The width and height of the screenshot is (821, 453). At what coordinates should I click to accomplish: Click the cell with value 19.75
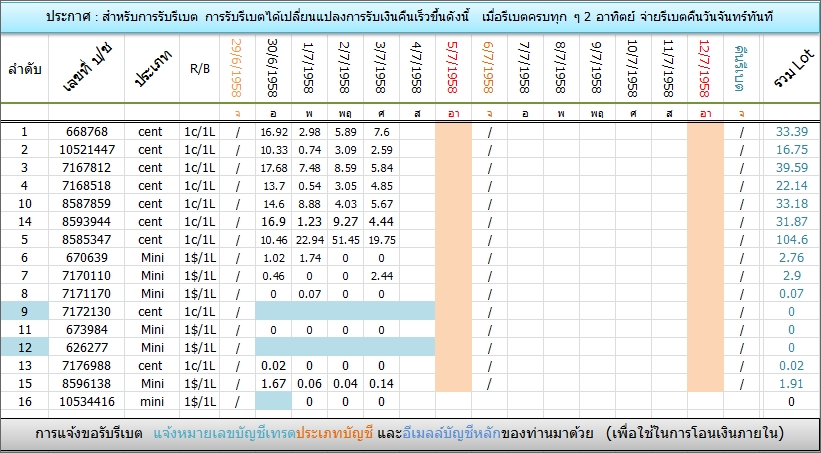pyautogui.click(x=382, y=240)
